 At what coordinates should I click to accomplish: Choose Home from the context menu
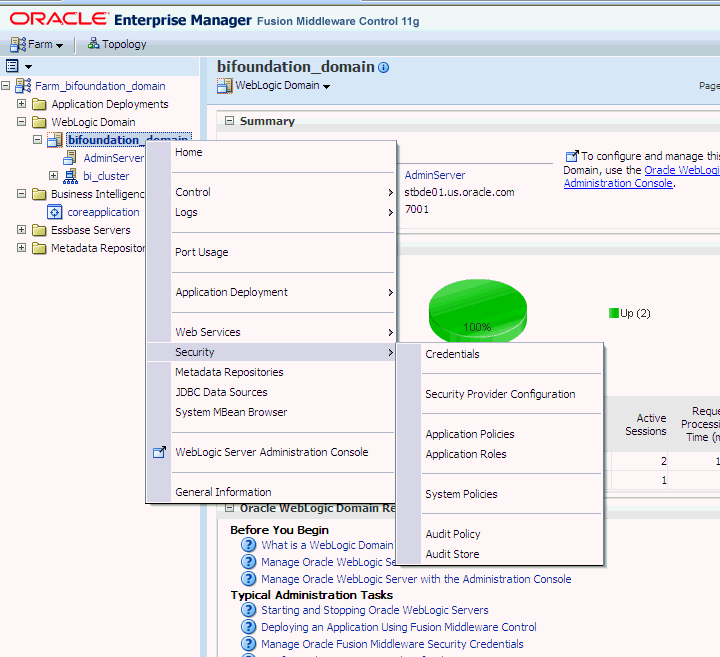pos(271,152)
